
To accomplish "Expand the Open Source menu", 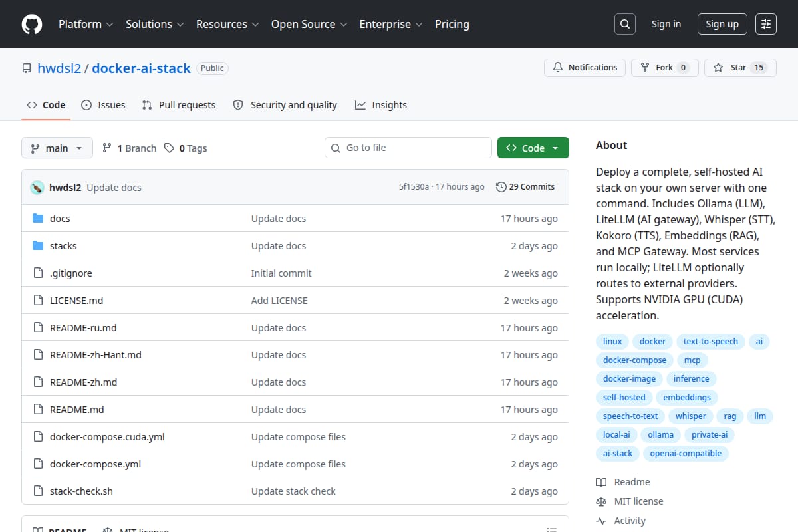I will pyautogui.click(x=309, y=24).
